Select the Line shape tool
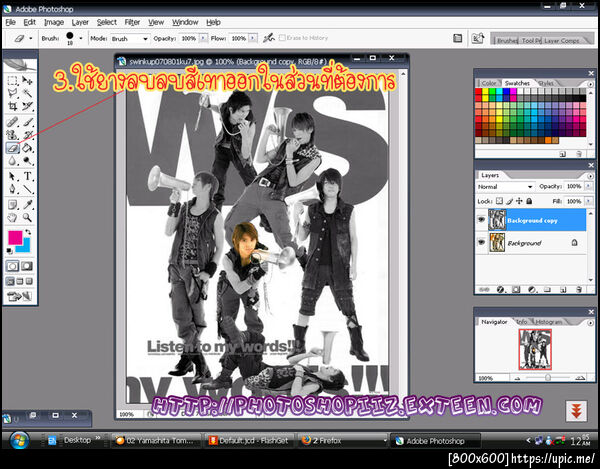This screenshot has height=469, width=600. click(27, 189)
